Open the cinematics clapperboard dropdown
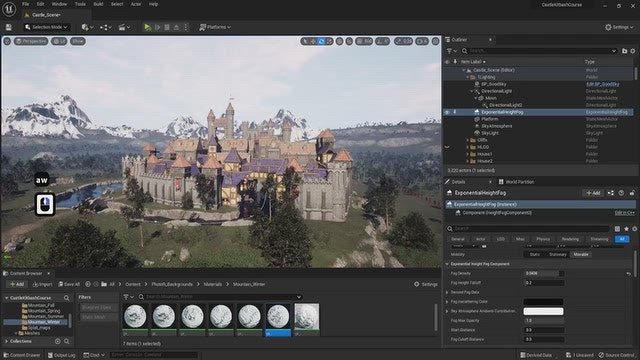640x360 pixels. click(124, 27)
